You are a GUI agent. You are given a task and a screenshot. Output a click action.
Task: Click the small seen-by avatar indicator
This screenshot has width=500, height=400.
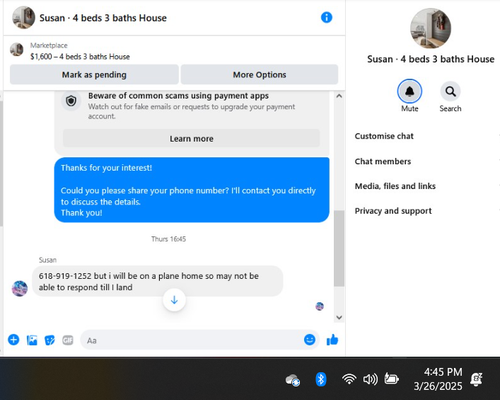point(319,306)
